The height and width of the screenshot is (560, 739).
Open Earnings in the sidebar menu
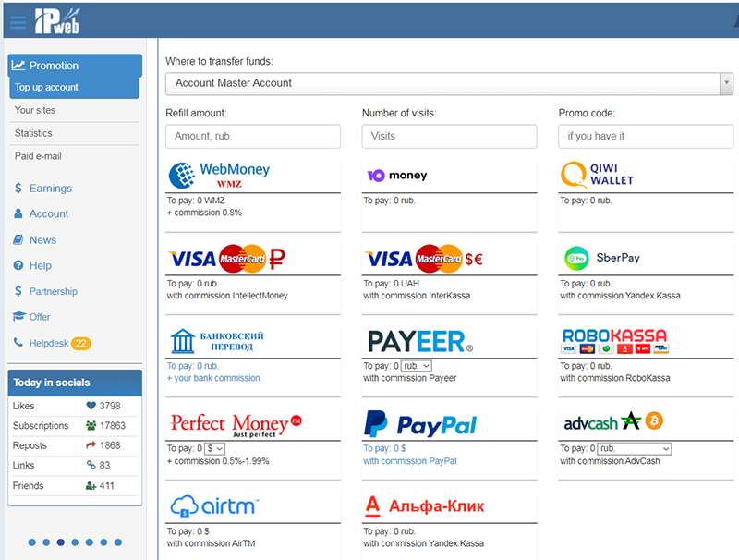click(x=50, y=188)
